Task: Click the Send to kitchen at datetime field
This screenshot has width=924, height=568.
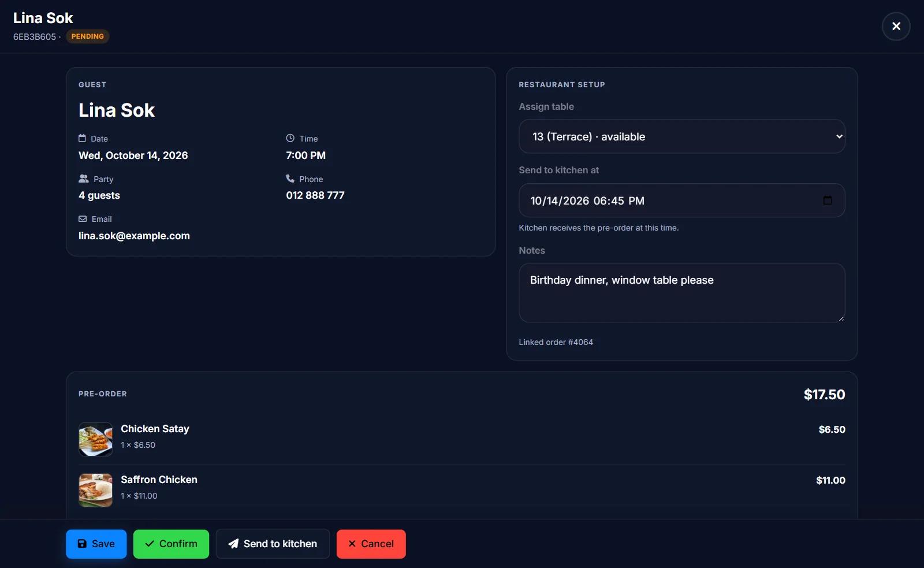Action: tap(681, 201)
